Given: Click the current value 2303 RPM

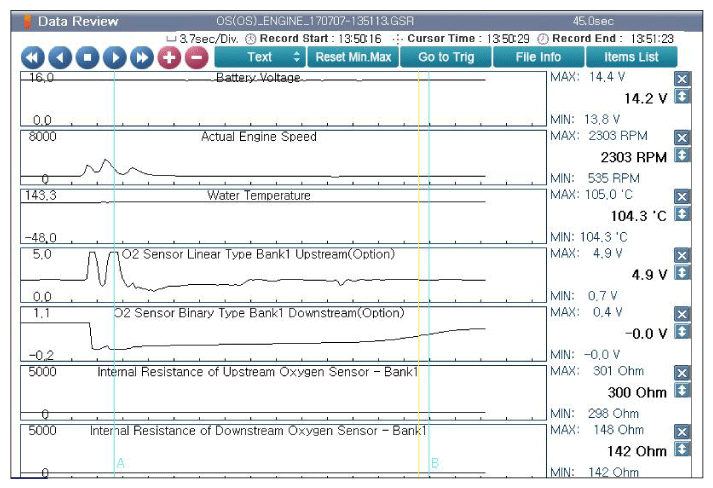Looking at the screenshot, I should pos(634,157).
